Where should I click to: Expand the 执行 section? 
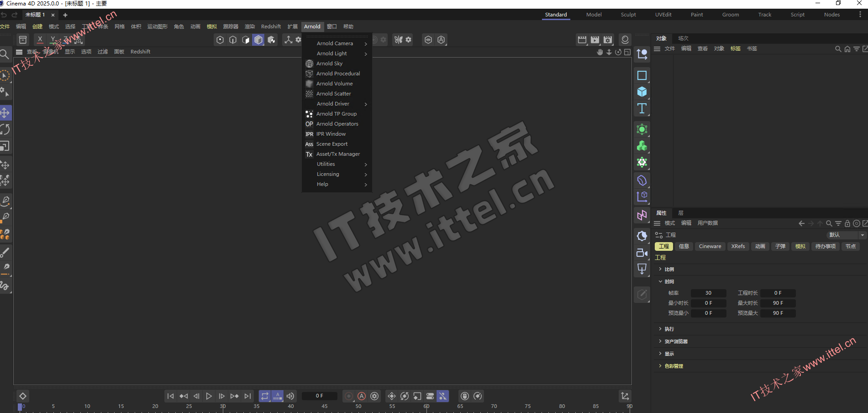click(660, 329)
